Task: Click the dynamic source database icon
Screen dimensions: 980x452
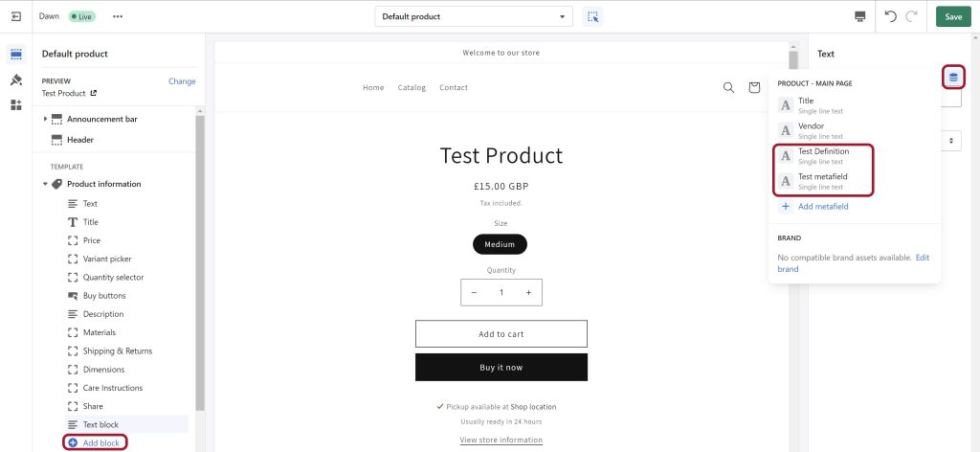Action: coord(953,78)
